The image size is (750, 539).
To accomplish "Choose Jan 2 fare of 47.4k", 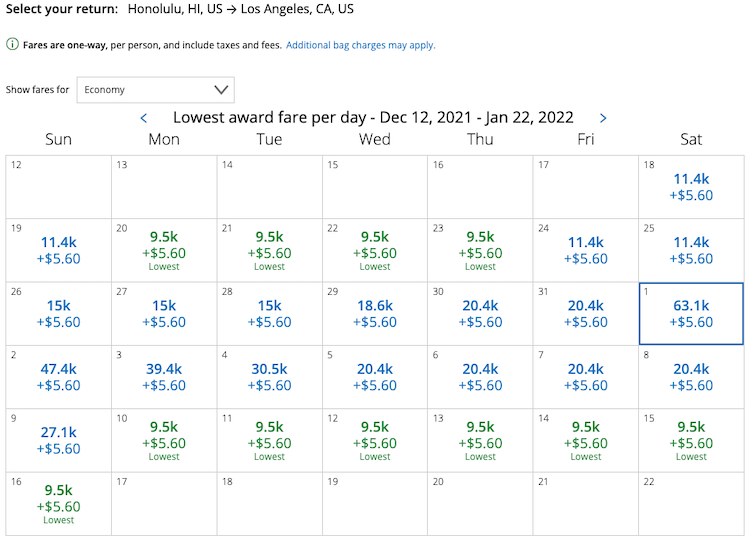I will tap(58, 377).
